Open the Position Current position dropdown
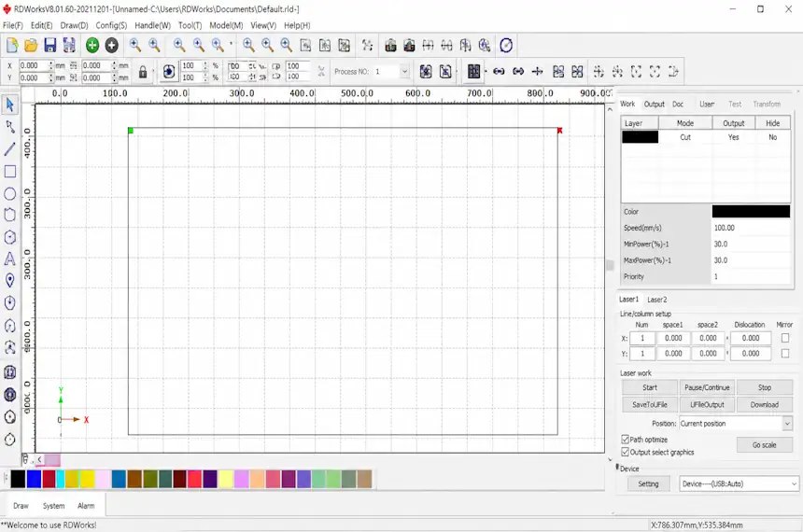 point(787,424)
